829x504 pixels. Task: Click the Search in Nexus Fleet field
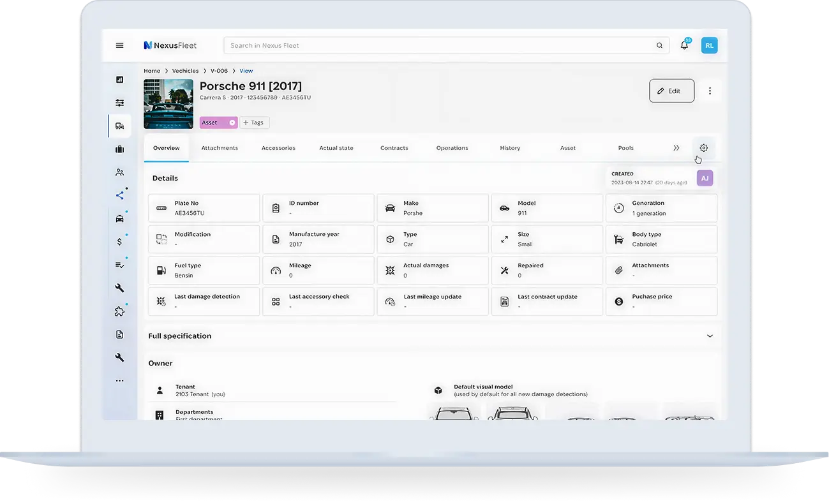click(440, 46)
